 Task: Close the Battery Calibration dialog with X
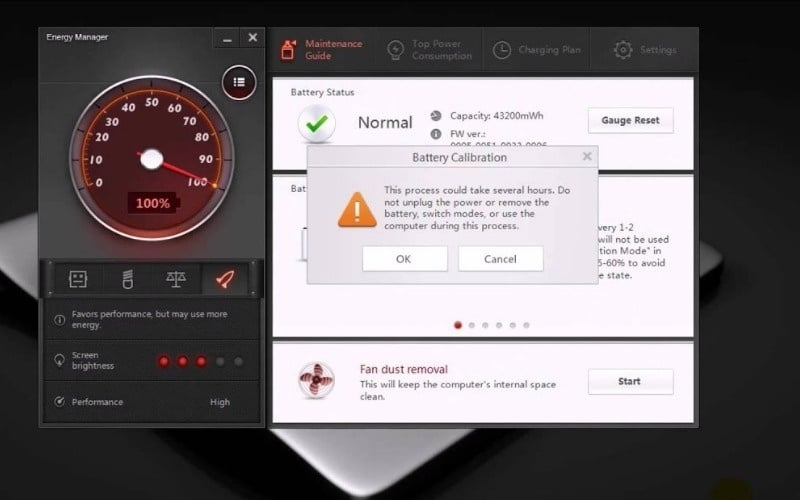pos(587,157)
